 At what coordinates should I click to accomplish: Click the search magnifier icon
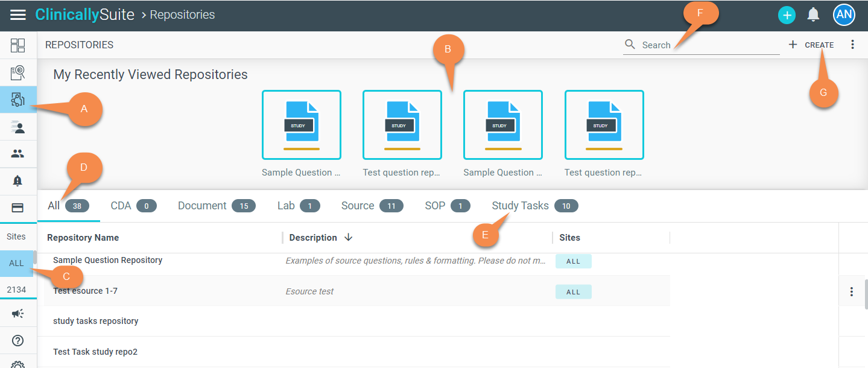(x=630, y=45)
